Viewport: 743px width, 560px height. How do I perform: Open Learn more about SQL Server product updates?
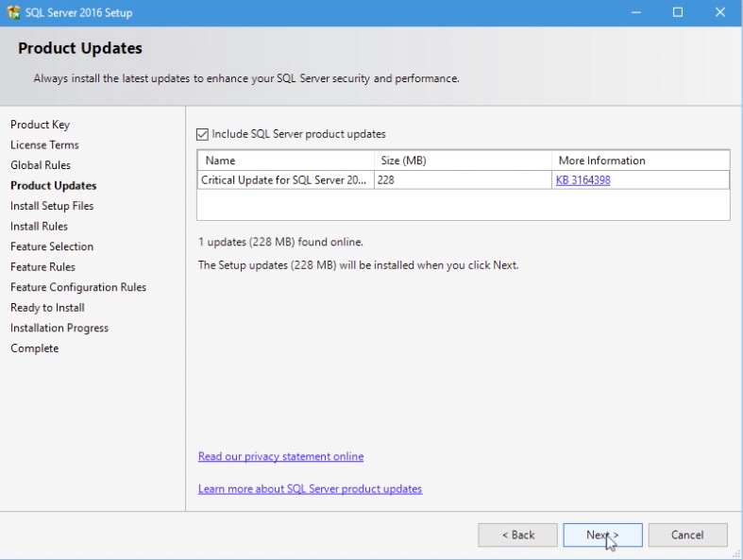point(310,489)
